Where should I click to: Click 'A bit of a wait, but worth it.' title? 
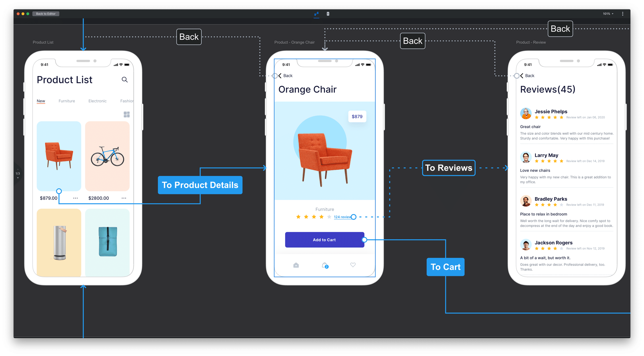click(545, 258)
